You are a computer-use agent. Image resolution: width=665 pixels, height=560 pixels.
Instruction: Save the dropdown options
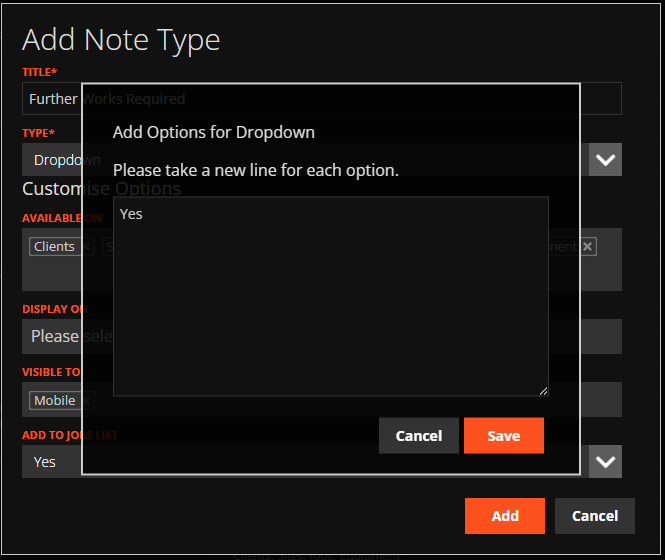point(503,435)
